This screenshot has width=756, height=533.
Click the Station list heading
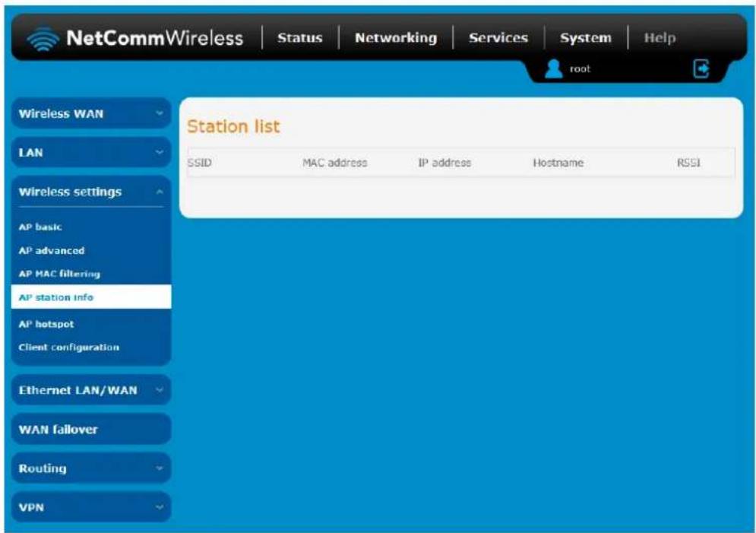pyautogui.click(x=233, y=126)
